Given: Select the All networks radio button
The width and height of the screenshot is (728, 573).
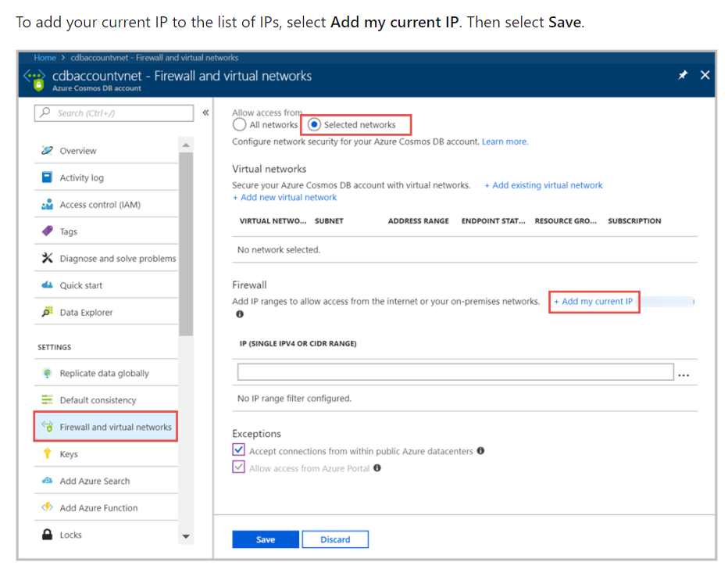Looking at the screenshot, I should pyautogui.click(x=241, y=124).
